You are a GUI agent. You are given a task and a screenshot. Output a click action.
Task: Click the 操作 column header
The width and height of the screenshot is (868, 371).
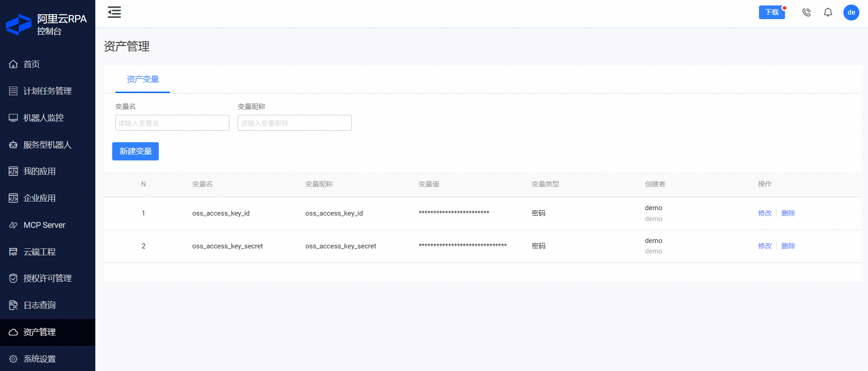pyautogui.click(x=765, y=184)
